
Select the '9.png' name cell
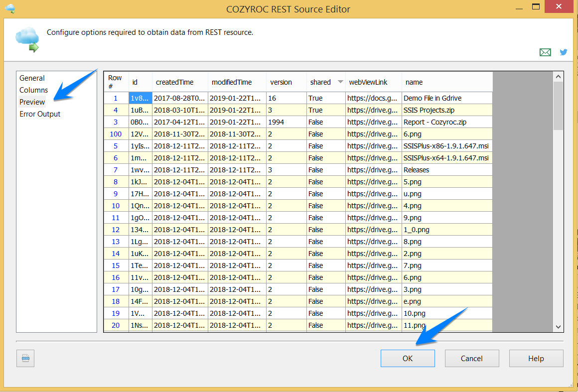click(x=447, y=218)
